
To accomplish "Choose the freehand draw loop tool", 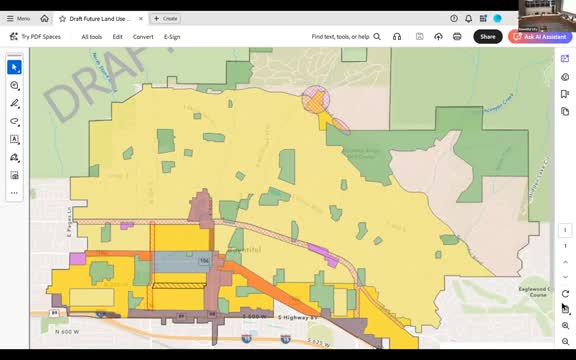I will pos(14,121).
